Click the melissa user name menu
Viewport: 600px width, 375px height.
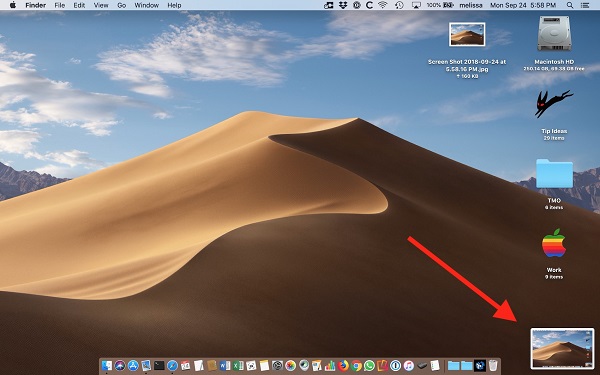(x=471, y=5)
